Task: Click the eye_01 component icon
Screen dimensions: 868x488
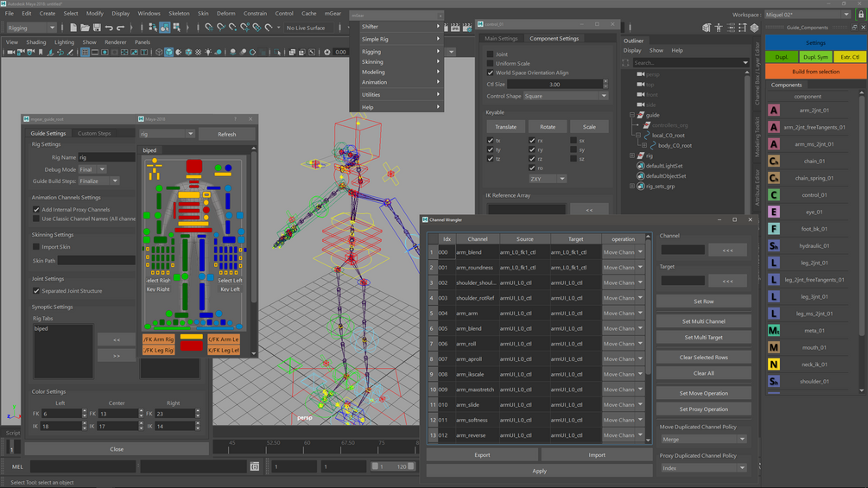Action: pos(774,212)
